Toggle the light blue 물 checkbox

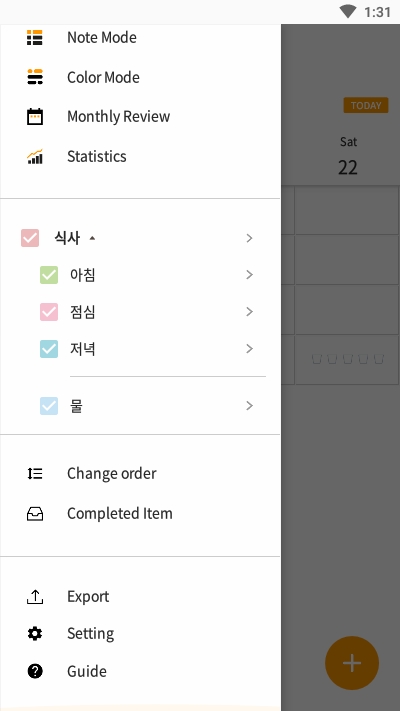point(49,406)
